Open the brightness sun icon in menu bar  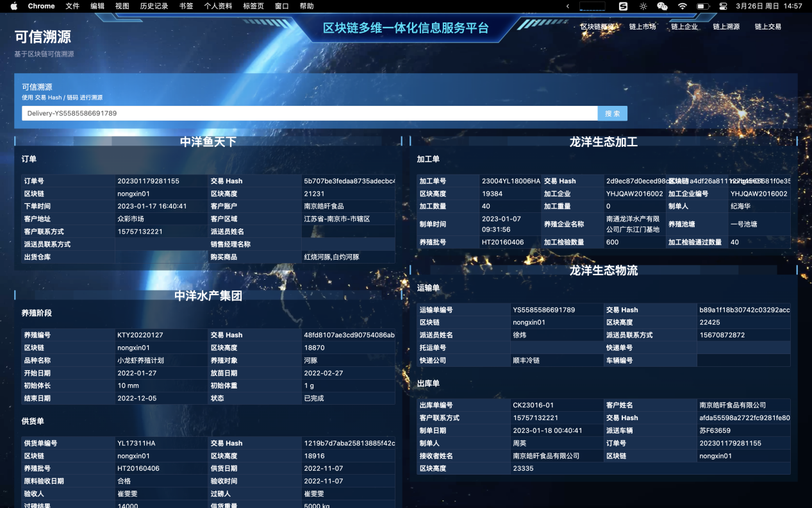(643, 6)
